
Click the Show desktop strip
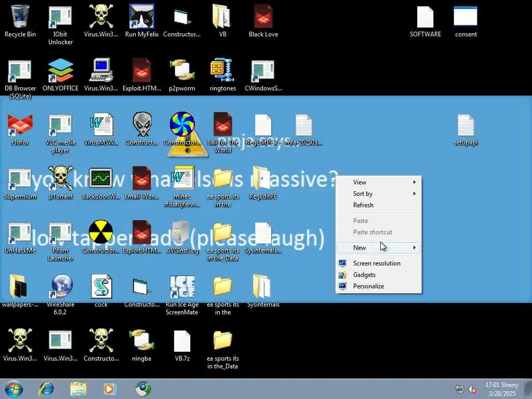click(x=529, y=389)
